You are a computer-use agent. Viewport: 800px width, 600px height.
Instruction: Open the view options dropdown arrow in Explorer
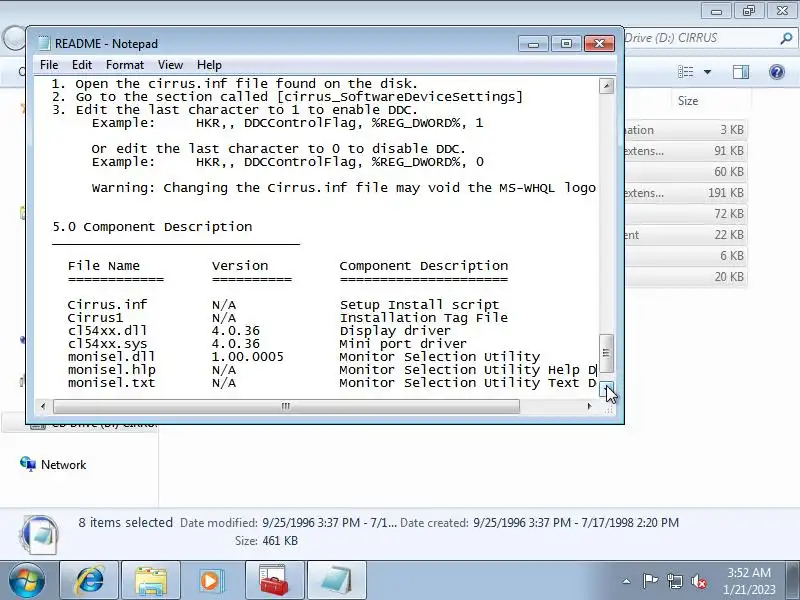point(708,72)
